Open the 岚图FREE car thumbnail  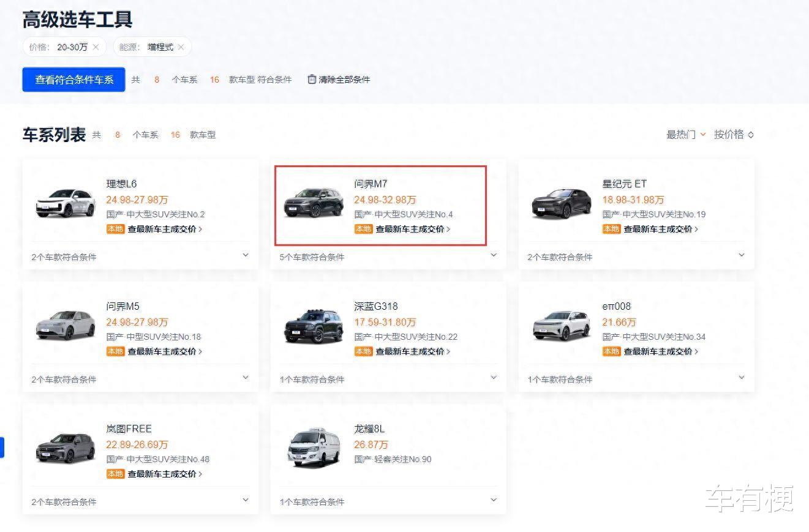(66, 448)
